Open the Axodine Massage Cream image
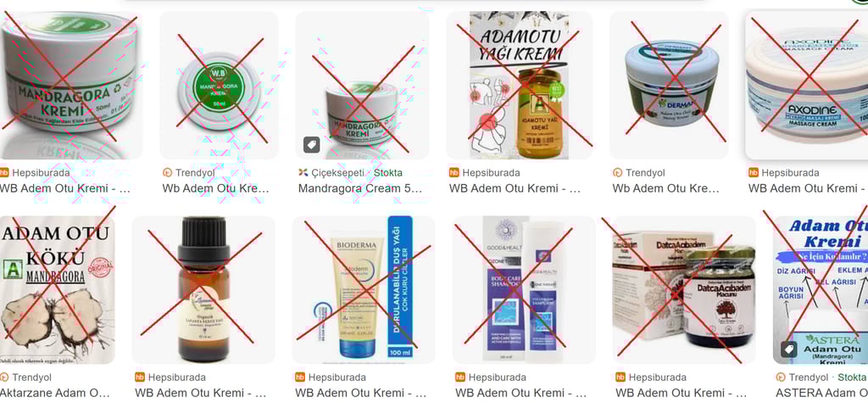868x403 pixels. tap(807, 86)
